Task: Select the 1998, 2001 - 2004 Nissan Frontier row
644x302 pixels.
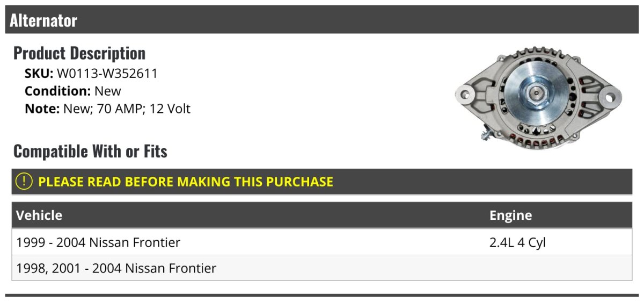Action: pos(116,268)
